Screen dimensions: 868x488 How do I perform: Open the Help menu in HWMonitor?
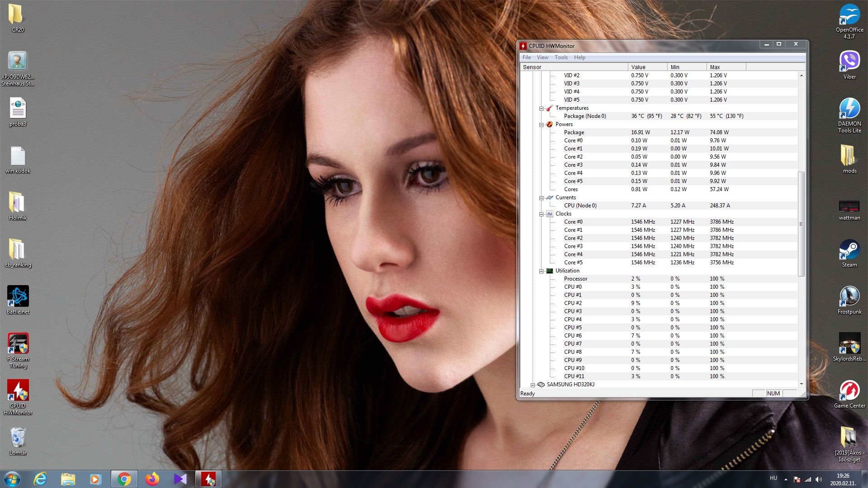pos(580,57)
